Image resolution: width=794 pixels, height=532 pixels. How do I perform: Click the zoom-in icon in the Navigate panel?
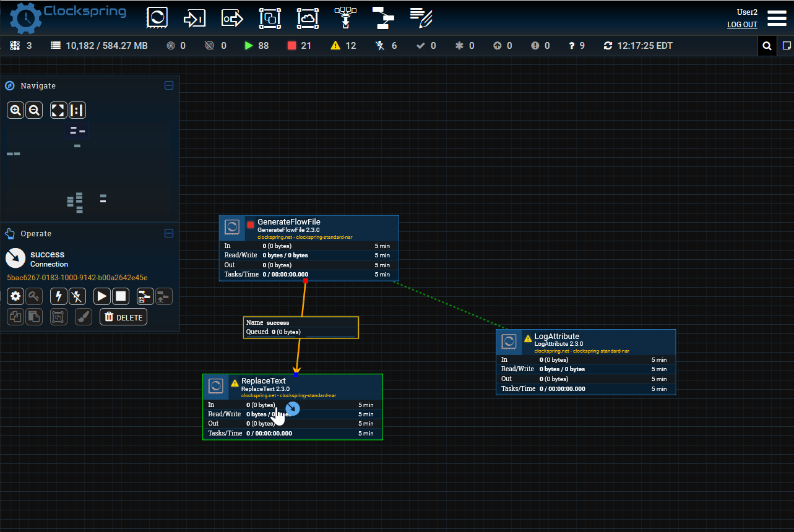point(15,109)
